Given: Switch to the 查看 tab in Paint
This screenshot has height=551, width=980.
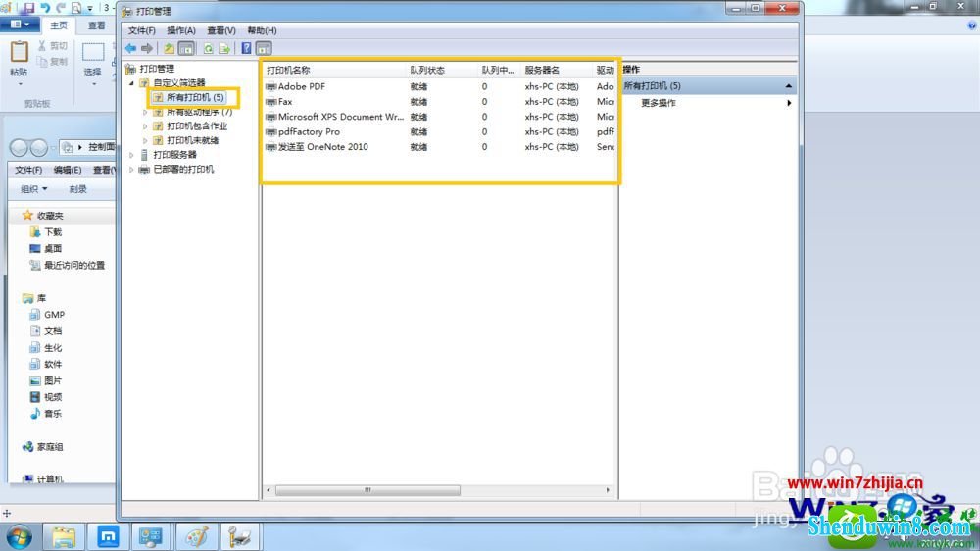Looking at the screenshot, I should [97, 25].
